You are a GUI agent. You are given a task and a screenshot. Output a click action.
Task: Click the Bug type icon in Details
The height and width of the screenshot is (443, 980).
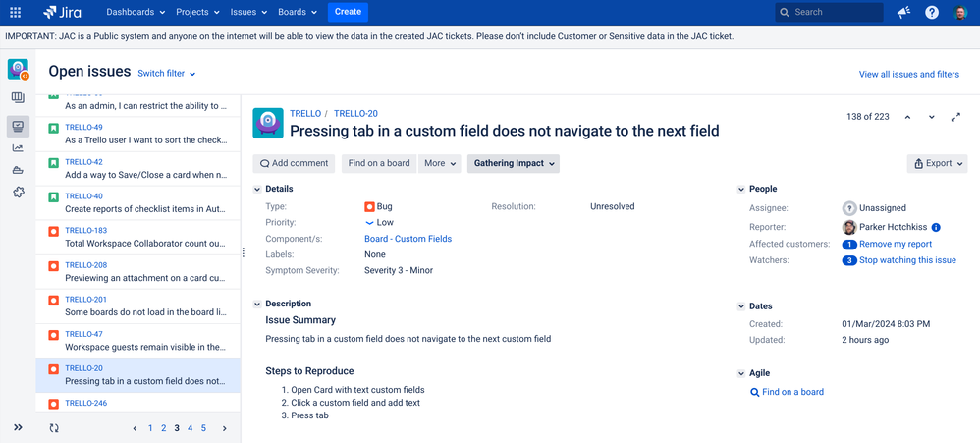tap(369, 207)
